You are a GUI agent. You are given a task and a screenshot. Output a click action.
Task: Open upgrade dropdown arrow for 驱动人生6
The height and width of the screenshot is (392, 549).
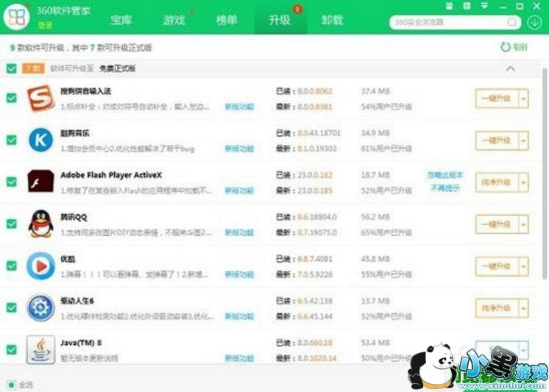(x=523, y=308)
